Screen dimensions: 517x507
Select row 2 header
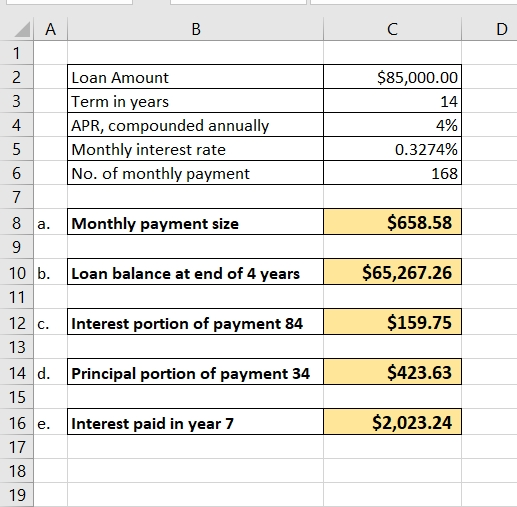(16, 77)
